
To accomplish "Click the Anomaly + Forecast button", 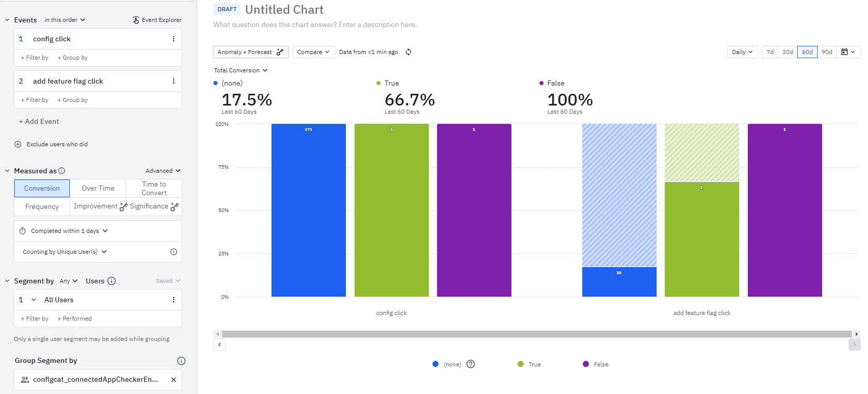I will (x=250, y=52).
